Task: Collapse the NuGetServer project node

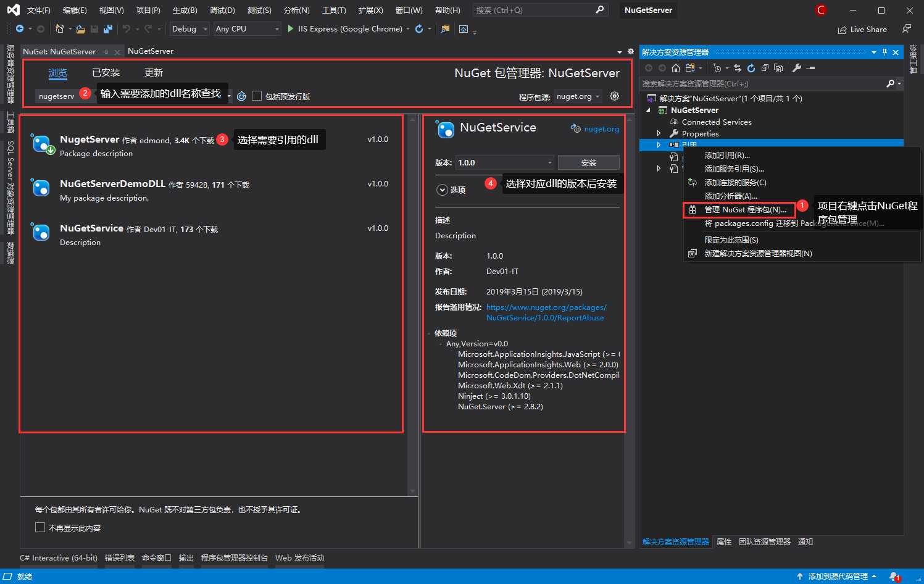Action: 648,110
